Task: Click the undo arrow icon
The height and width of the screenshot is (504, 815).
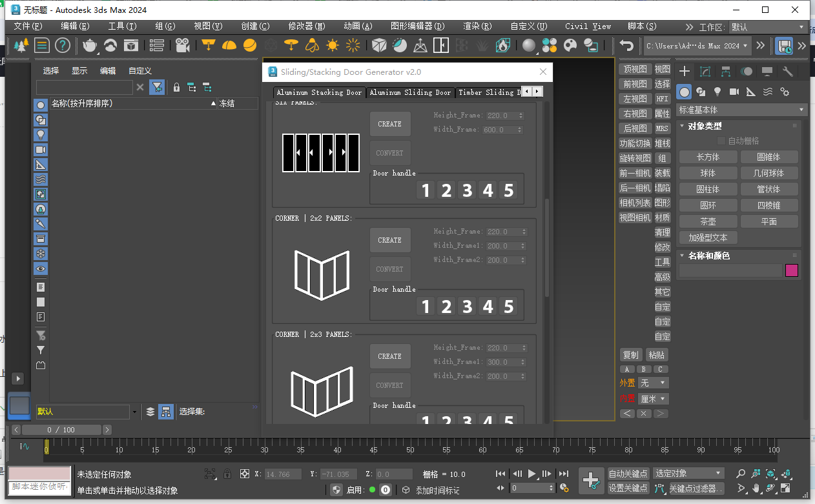Action: (626, 45)
